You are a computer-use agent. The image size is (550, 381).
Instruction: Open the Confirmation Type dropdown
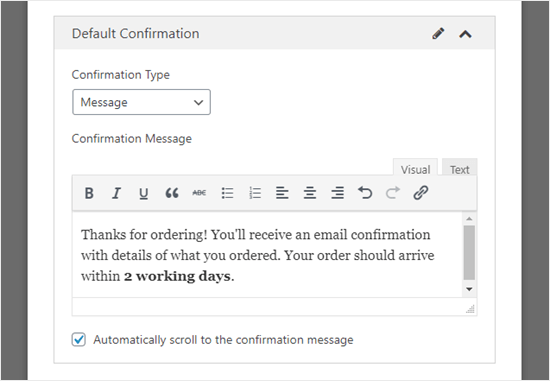click(x=141, y=102)
